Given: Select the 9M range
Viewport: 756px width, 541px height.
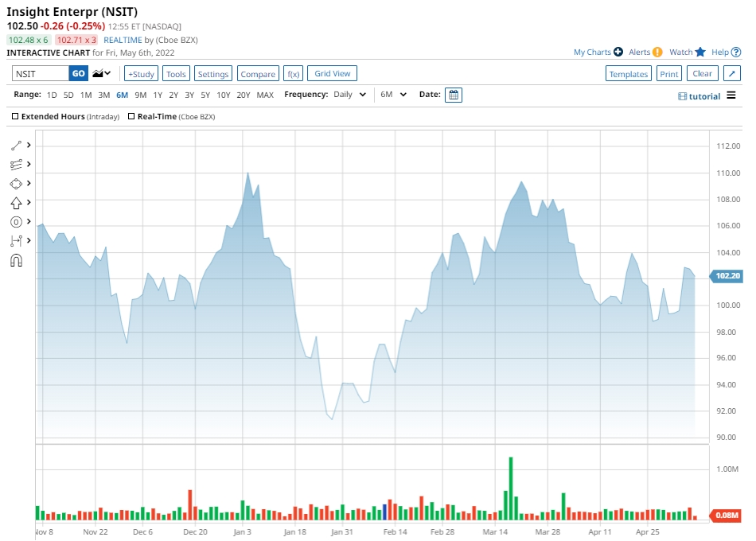Looking at the screenshot, I should [x=140, y=95].
